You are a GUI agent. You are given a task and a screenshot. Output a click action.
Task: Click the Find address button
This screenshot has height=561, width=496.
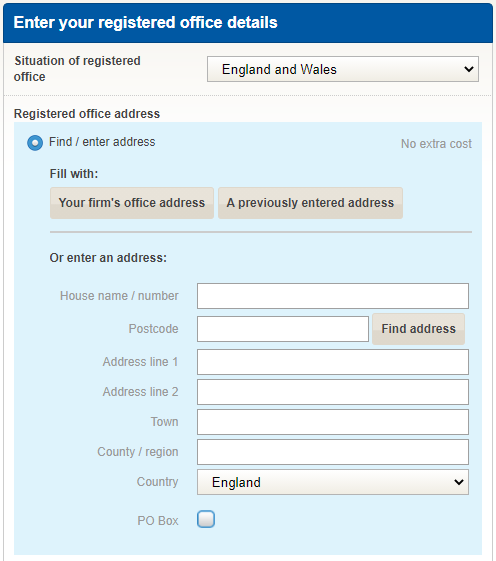pyautogui.click(x=418, y=329)
